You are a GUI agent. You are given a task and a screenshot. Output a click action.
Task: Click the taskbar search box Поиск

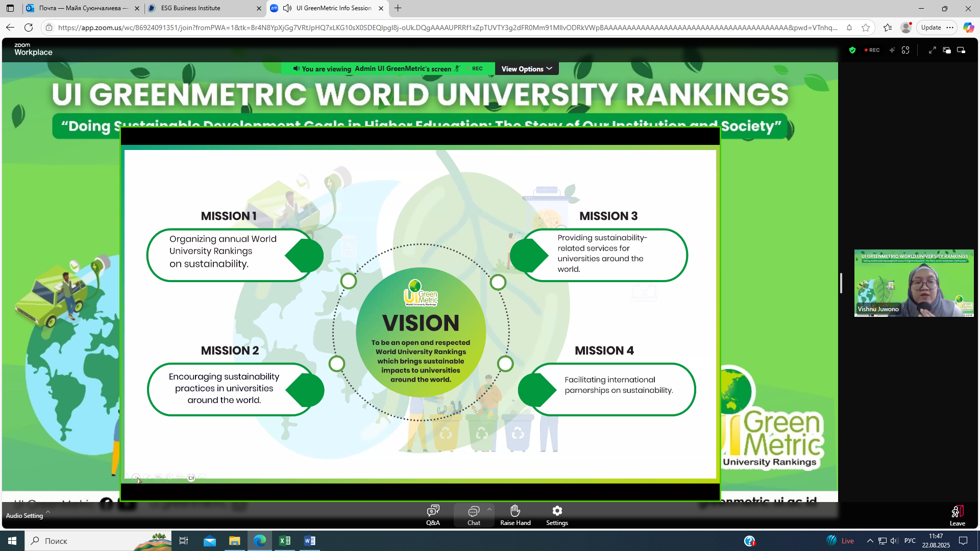pos(98,541)
